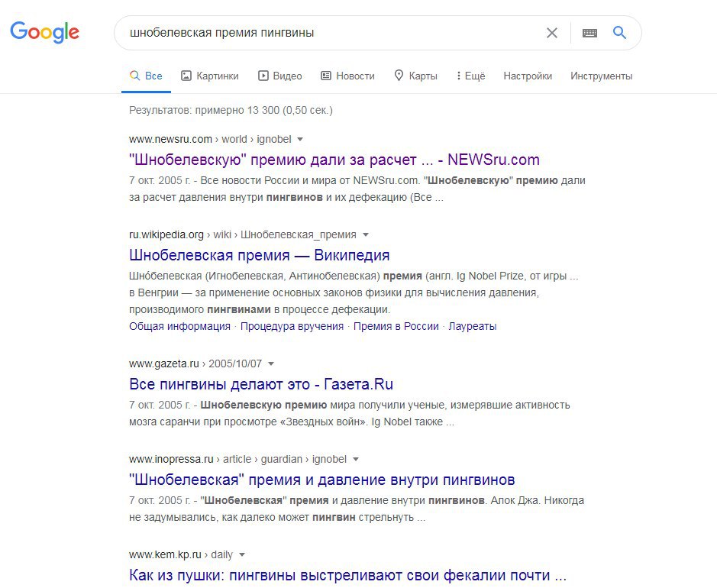Image resolution: width=717 pixels, height=588 pixels.
Task: Click the Все magnifier icon
Action: pos(134,76)
